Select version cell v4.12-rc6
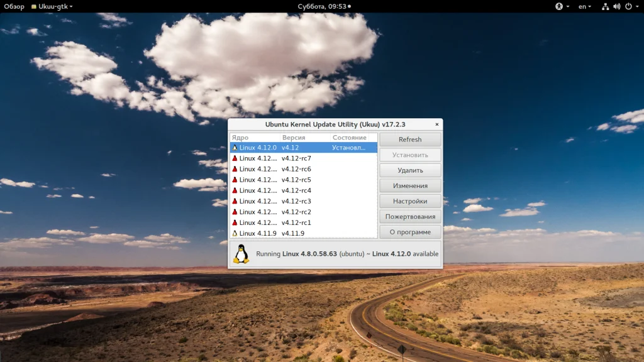 coord(296,168)
